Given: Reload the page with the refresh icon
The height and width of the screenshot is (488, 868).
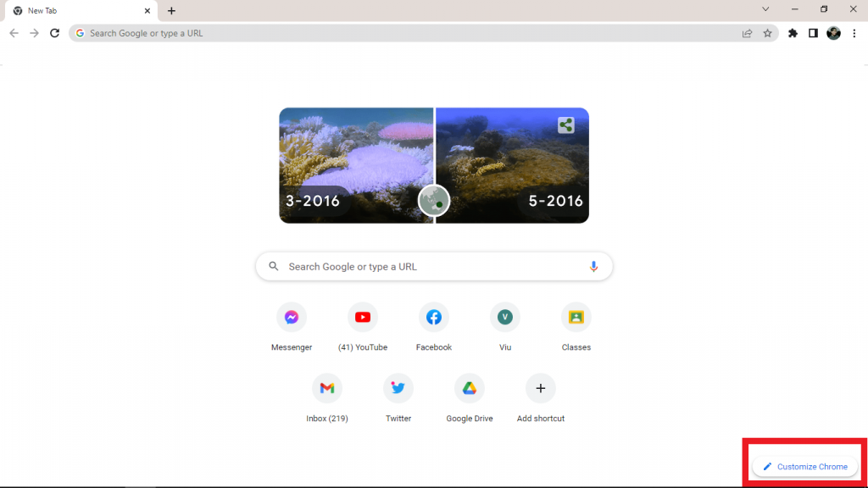Looking at the screenshot, I should (54, 33).
